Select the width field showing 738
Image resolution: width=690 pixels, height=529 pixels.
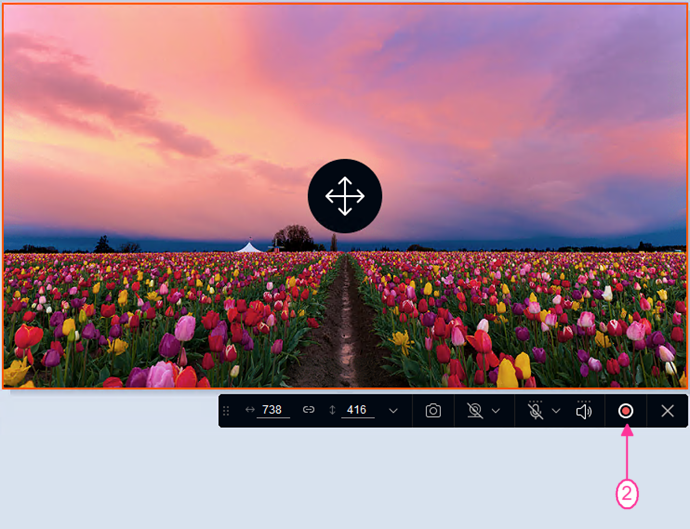point(273,410)
